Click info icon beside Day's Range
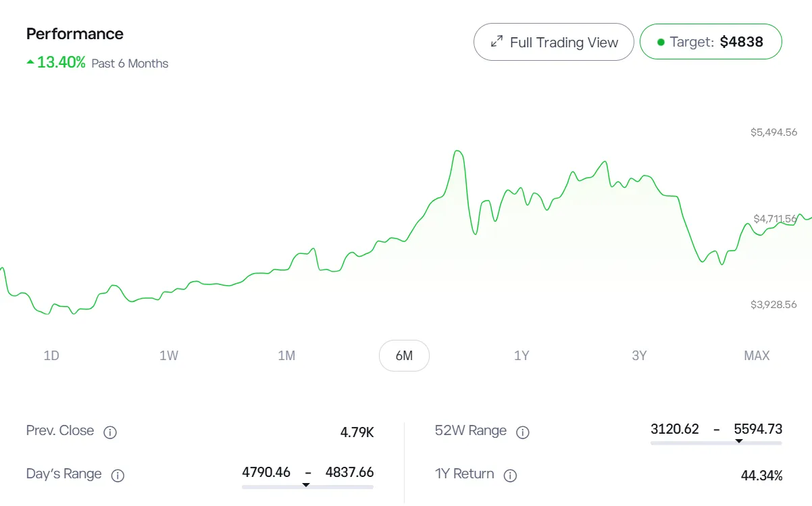Viewport: 812px width, 506px height. tap(118, 476)
